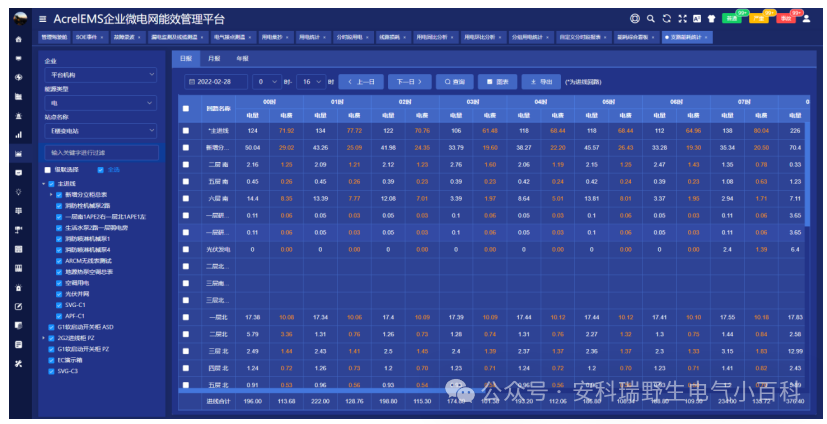Toggle the unchecked checkbox left of 全选
This screenshot has height=424, width=827.
(47, 170)
